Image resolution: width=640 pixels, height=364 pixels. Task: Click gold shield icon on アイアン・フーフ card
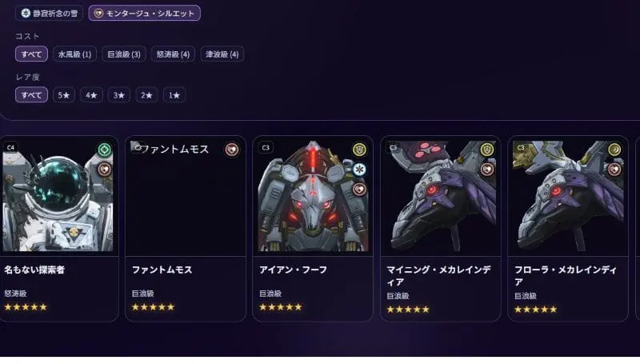pyautogui.click(x=359, y=150)
